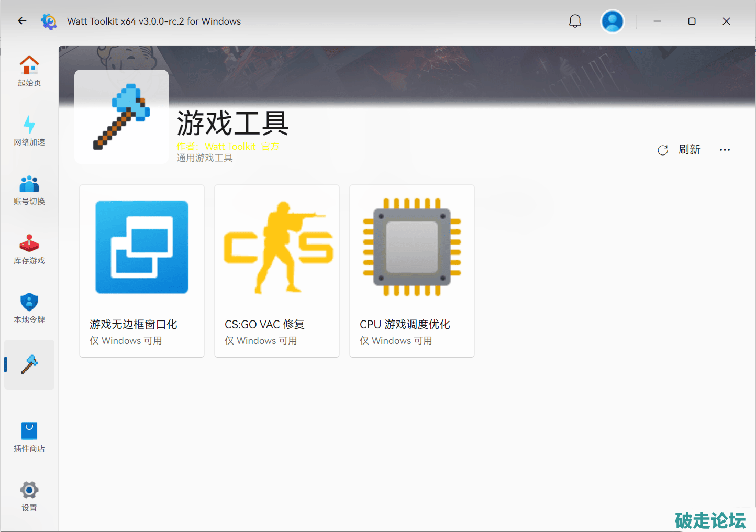Click the notification bell icon
756x532 pixels.
[x=575, y=21]
